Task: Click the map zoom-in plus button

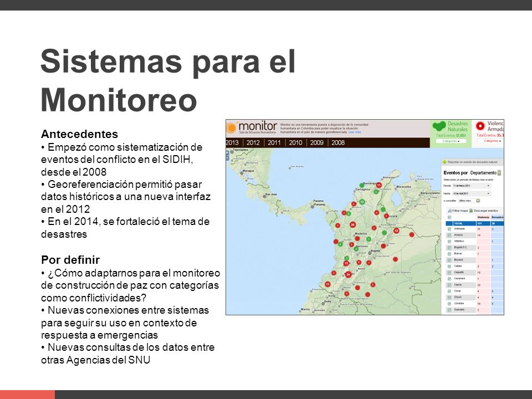Action: [x=228, y=153]
